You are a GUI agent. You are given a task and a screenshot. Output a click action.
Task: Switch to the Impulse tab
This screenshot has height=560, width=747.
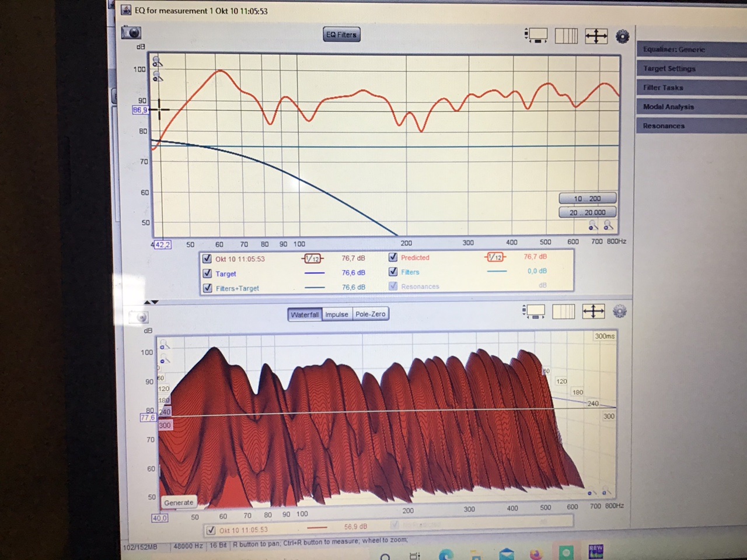[x=337, y=314]
